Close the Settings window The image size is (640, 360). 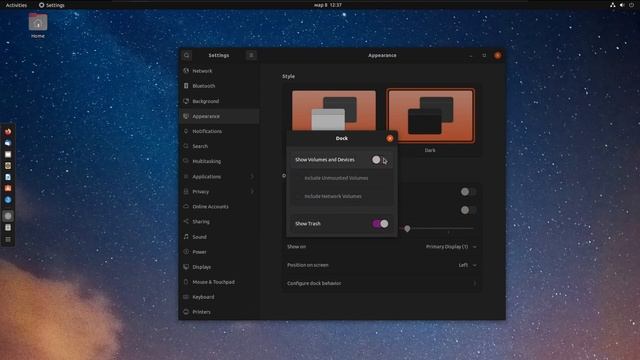click(x=498, y=56)
